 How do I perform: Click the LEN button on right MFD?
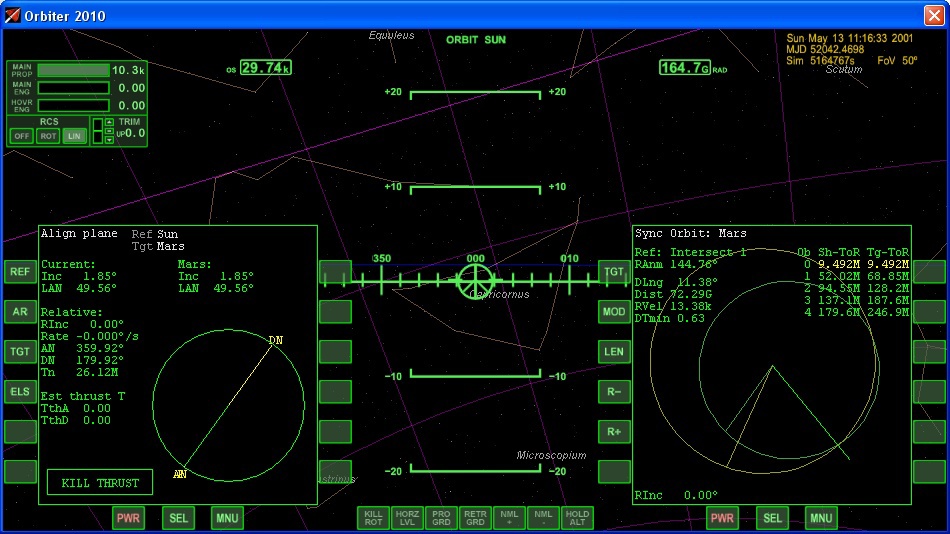(x=614, y=351)
